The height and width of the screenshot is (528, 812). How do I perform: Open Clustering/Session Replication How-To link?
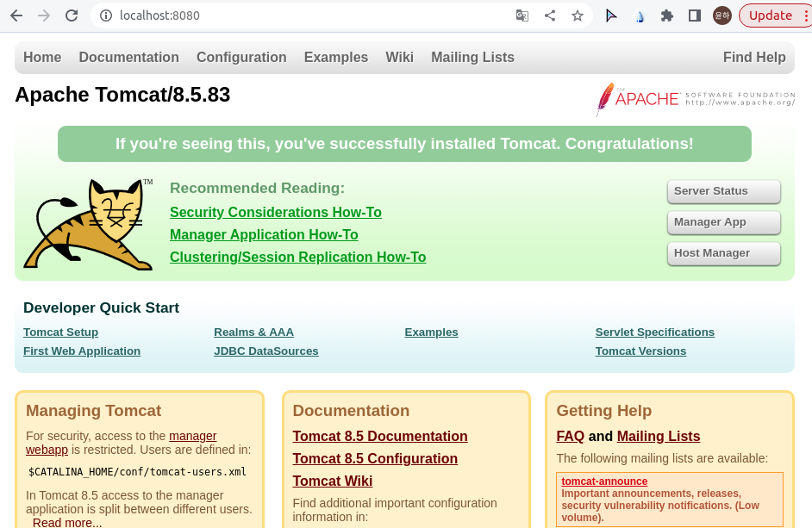[x=297, y=257]
